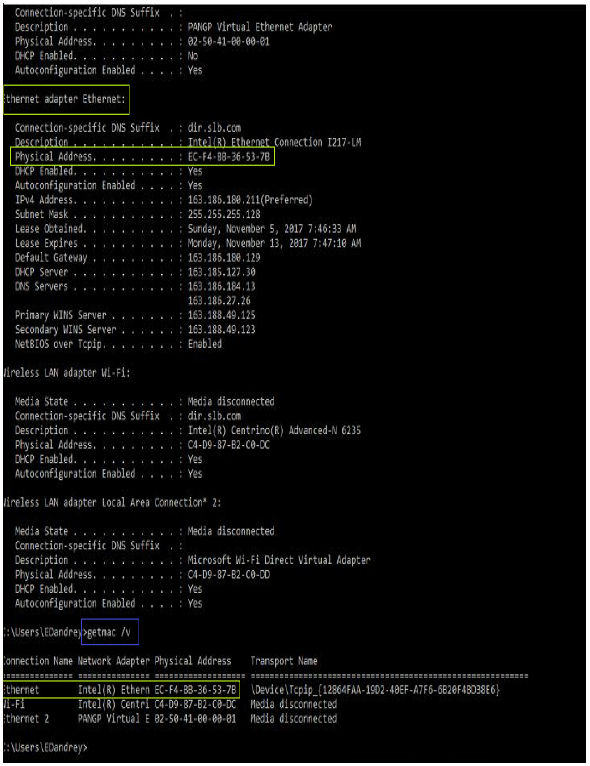Click the Transport Name column header
The image size is (590, 766).
284,661
